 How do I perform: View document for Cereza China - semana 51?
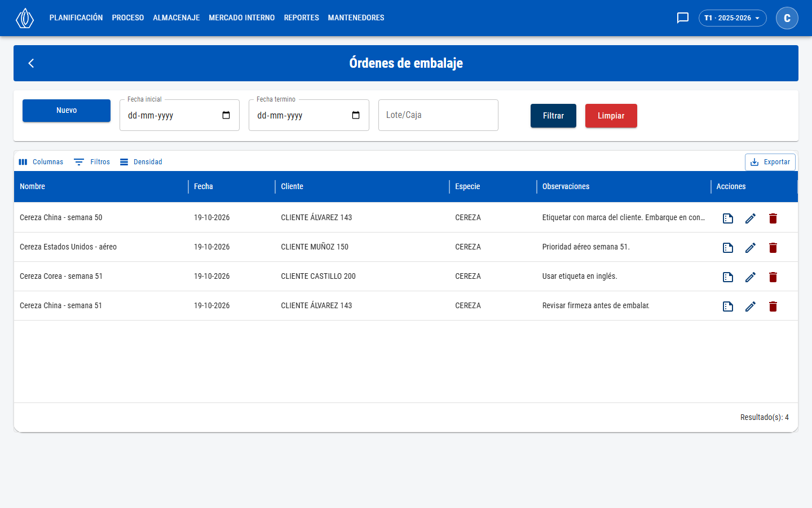(728, 306)
